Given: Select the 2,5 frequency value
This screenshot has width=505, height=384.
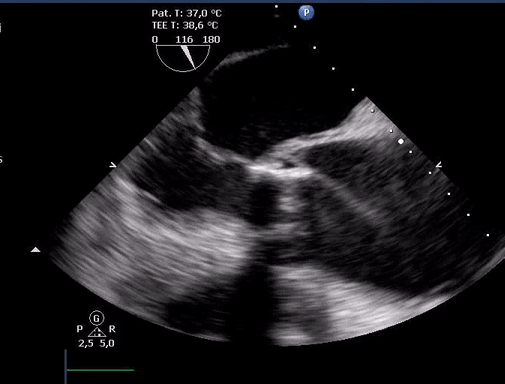Looking at the screenshot, I should [x=86, y=344].
